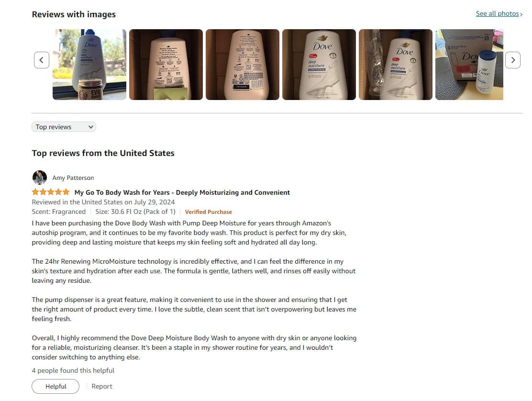
Task: Open reviewer name Amy Patterson
Action: 73,178
